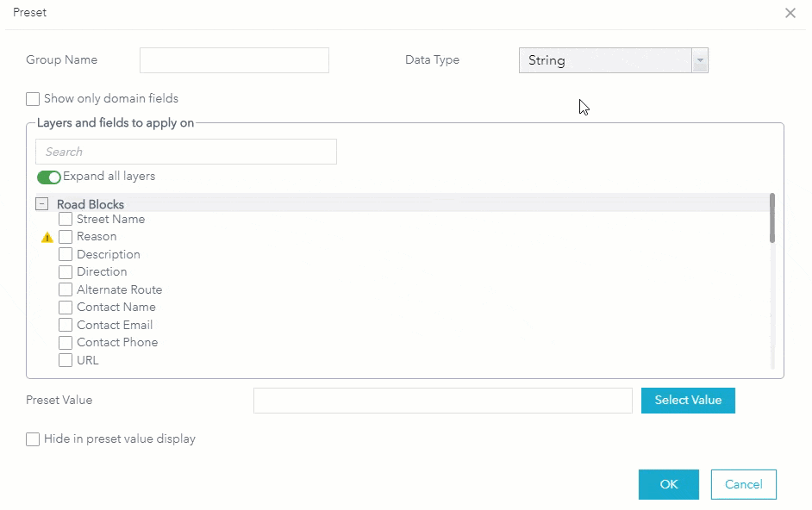Screen dimensions: 812x510
Task: Check the Alternate Route field
Action: click(x=66, y=289)
